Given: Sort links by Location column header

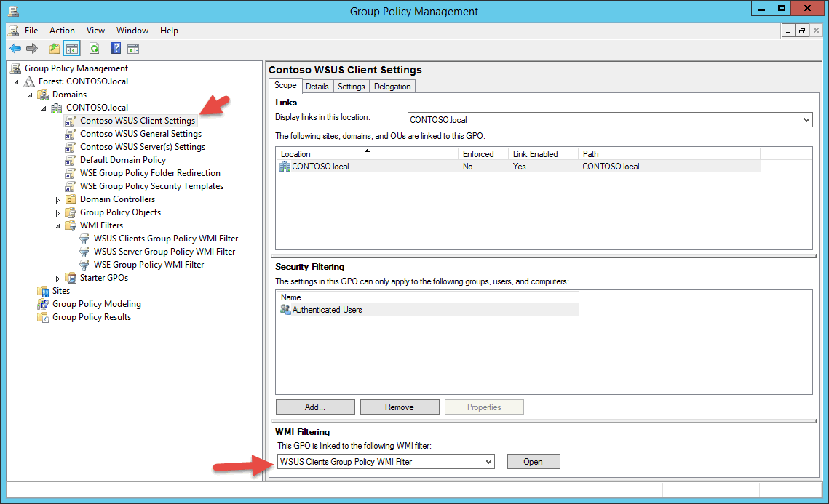Looking at the screenshot, I should point(367,153).
